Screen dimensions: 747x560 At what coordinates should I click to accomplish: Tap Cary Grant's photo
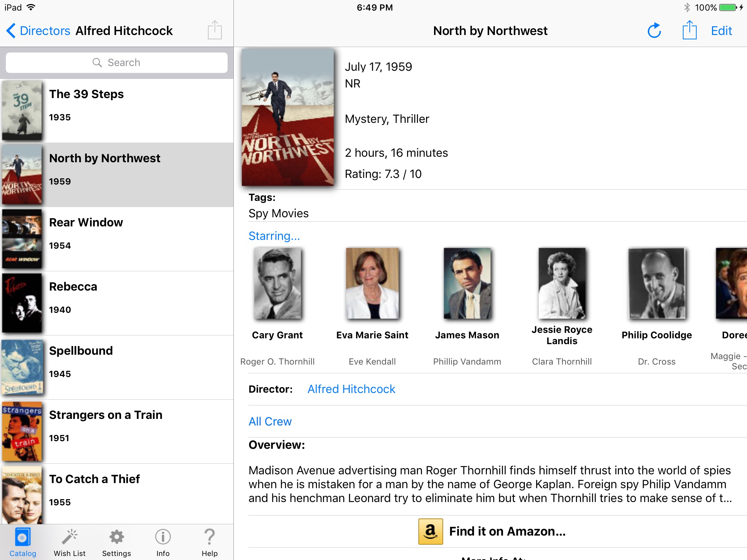pyautogui.click(x=278, y=284)
